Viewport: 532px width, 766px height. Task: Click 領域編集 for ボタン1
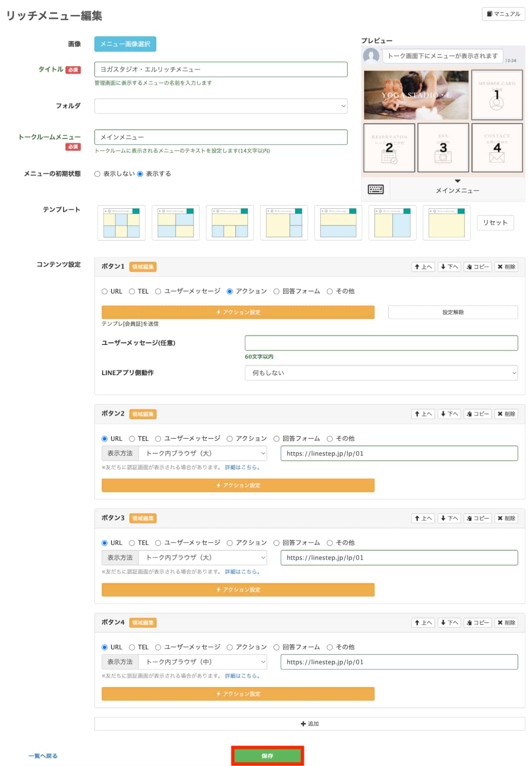142,267
